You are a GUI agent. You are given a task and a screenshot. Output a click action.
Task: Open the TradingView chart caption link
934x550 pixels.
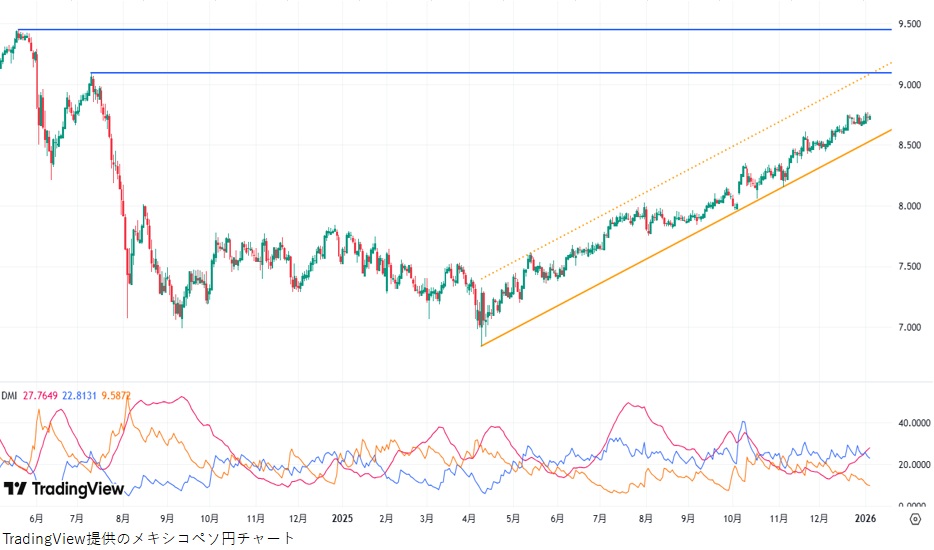click(148, 539)
